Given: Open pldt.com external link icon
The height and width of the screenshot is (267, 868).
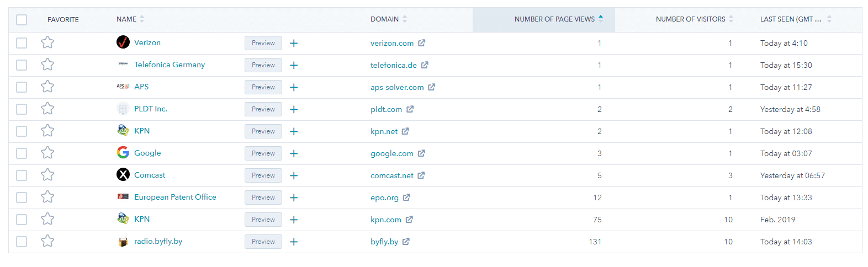Looking at the screenshot, I should click(410, 109).
